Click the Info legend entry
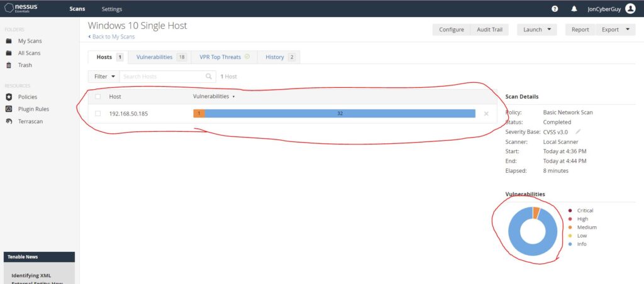The width and height of the screenshot is (644, 284). (577, 244)
